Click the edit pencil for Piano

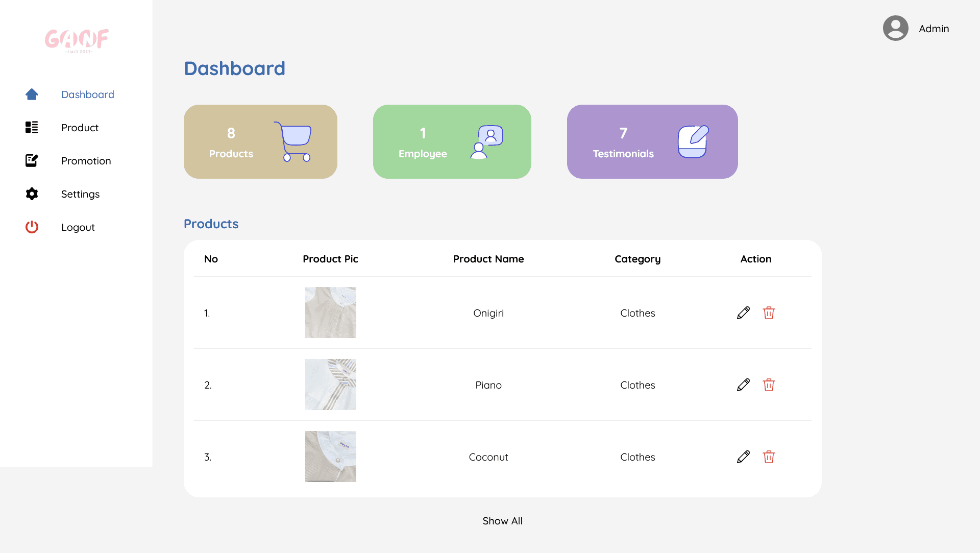click(x=743, y=385)
